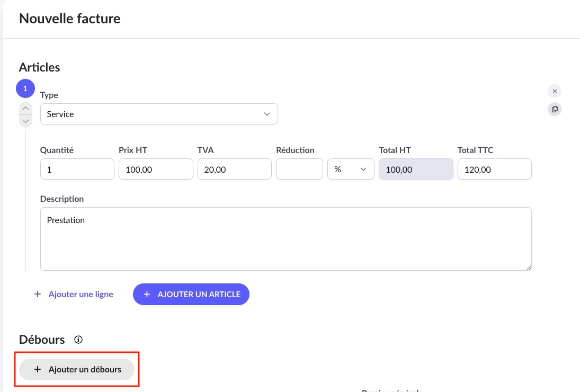The image size is (580, 392).
Task: Click the info icon next to Débours
Action: tap(78, 340)
